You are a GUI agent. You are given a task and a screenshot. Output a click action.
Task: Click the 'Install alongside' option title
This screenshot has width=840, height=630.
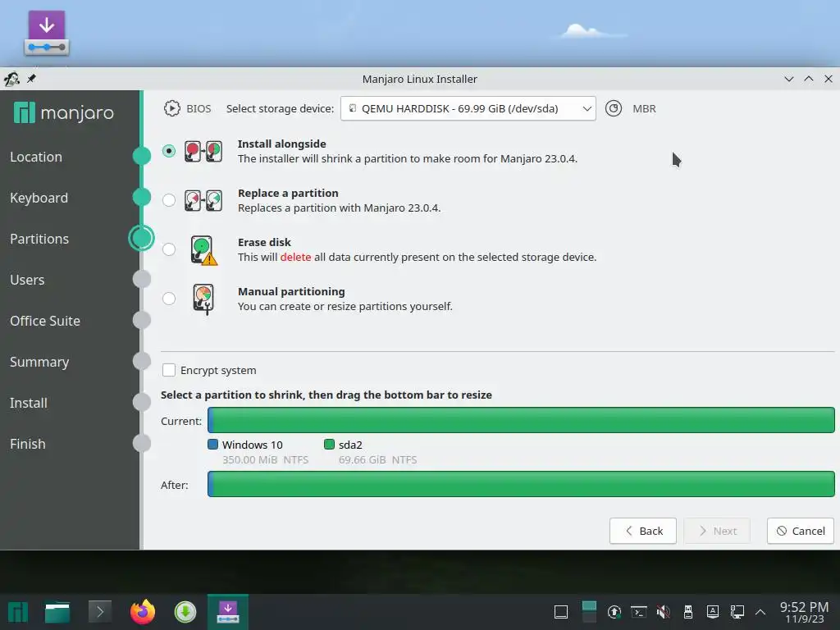pos(282,144)
